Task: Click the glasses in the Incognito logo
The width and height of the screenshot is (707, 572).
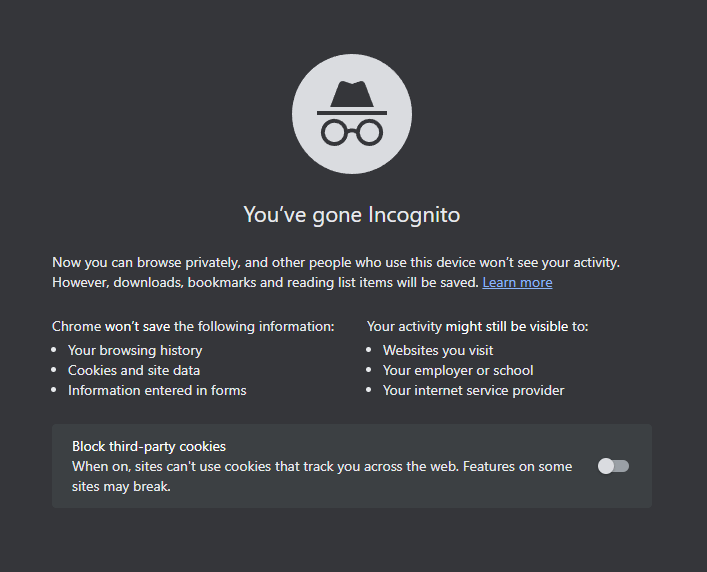Action: 351,131
